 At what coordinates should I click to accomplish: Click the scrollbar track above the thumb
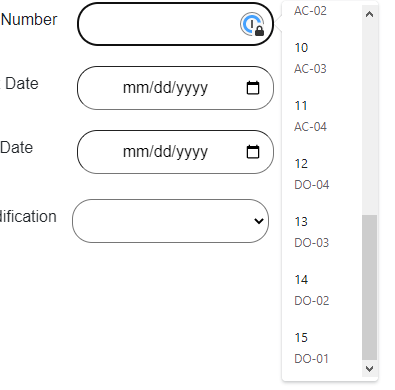pos(369,119)
